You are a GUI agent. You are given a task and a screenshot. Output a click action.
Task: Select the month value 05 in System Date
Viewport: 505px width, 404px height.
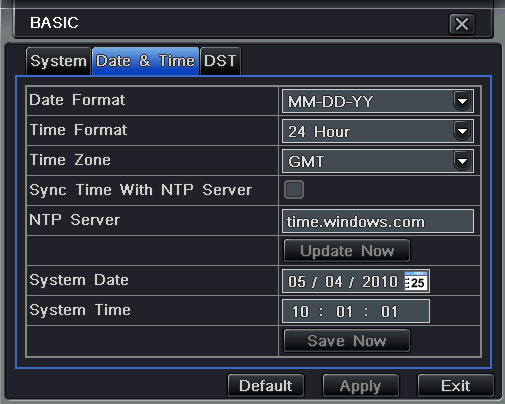297,282
